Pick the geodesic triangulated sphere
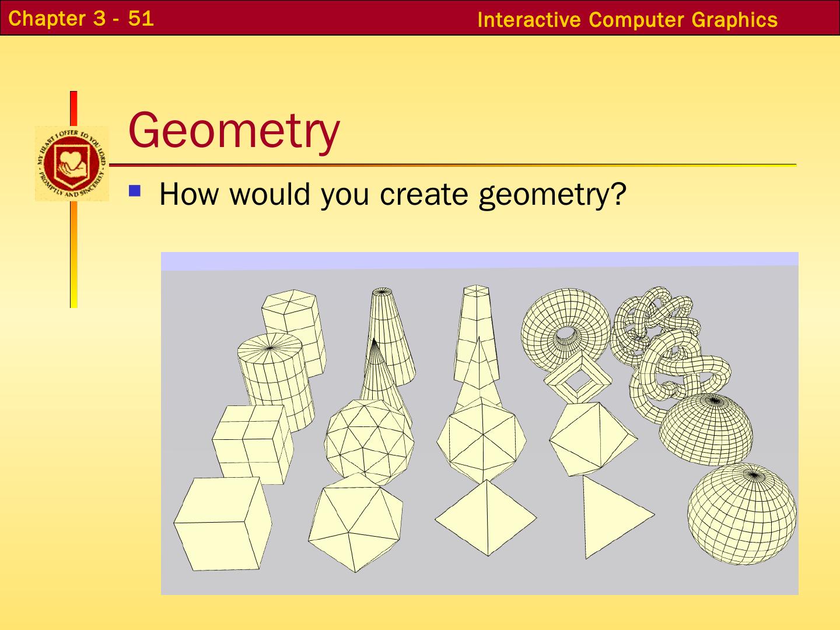The width and height of the screenshot is (840, 630). click(369, 442)
